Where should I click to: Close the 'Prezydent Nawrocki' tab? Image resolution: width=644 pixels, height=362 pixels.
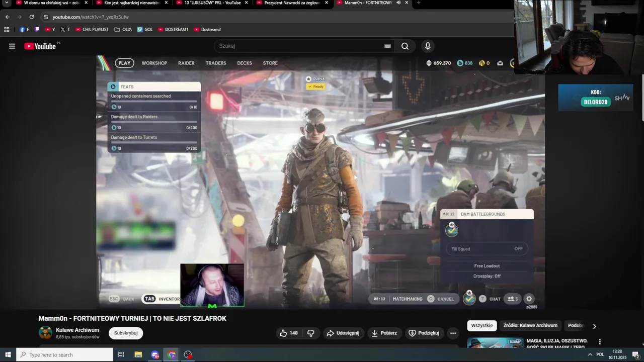click(x=327, y=3)
